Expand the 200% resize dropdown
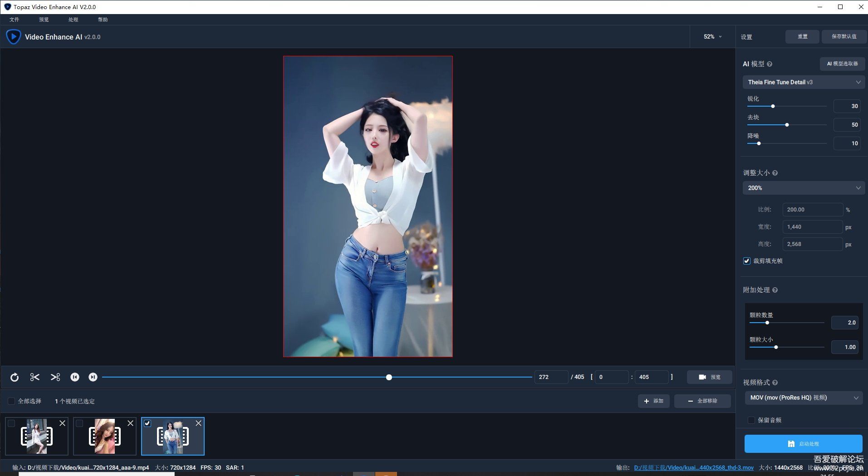The width and height of the screenshot is (868, 476). tap(803, 187)
